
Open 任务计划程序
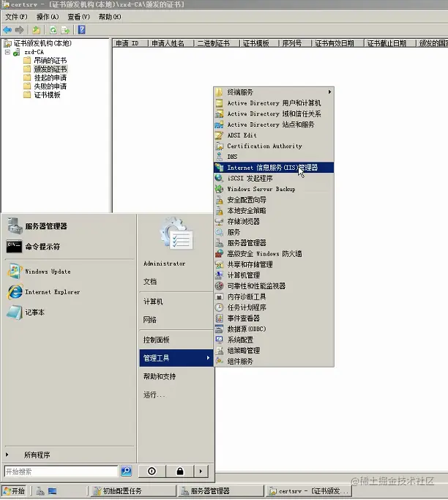[274, 307]
